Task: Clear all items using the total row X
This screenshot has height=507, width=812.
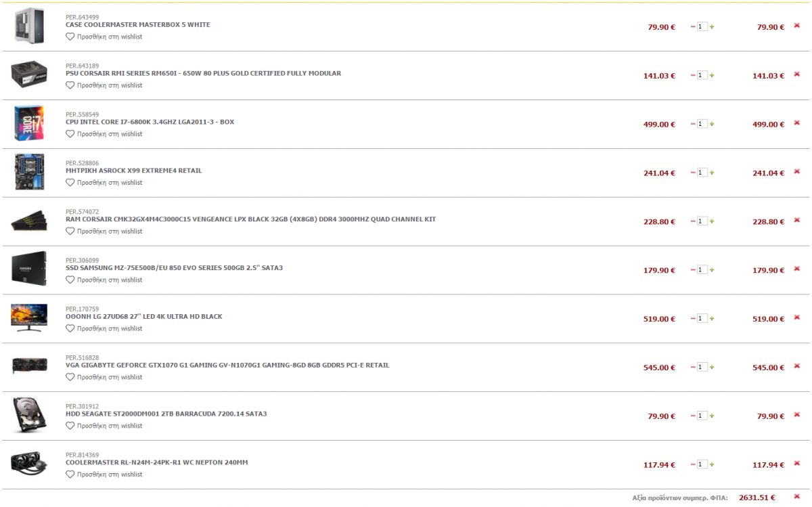Action: click(x=796, y=497)
